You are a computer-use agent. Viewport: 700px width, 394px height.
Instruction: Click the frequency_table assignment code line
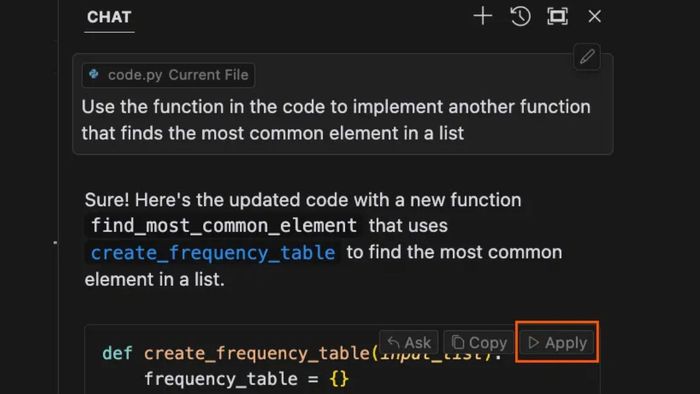(246, 379)
